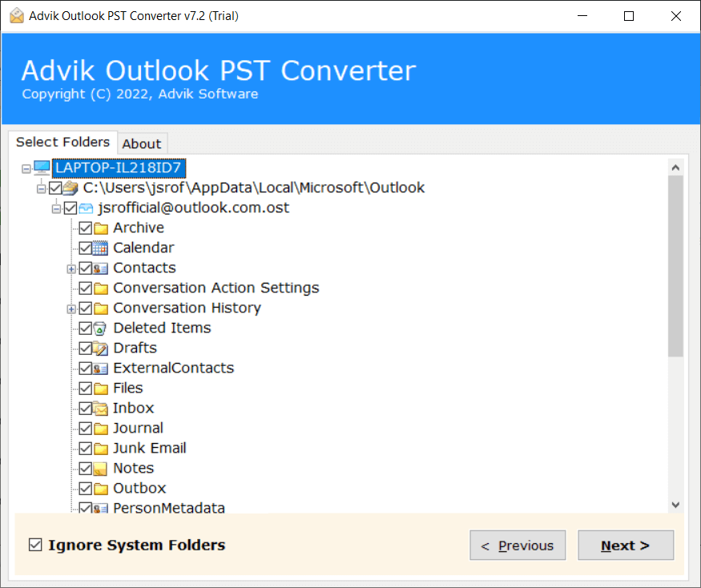Switch to the About tab

142,144
